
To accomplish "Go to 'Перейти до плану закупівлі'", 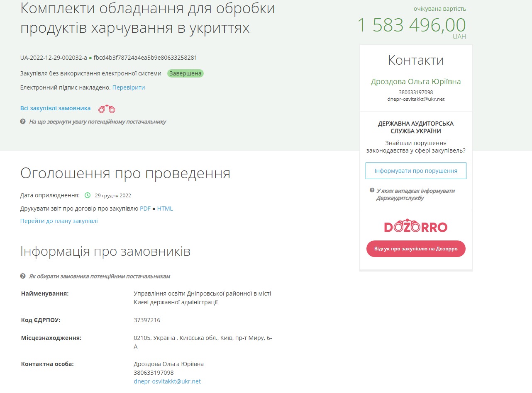I will point(59,221).
